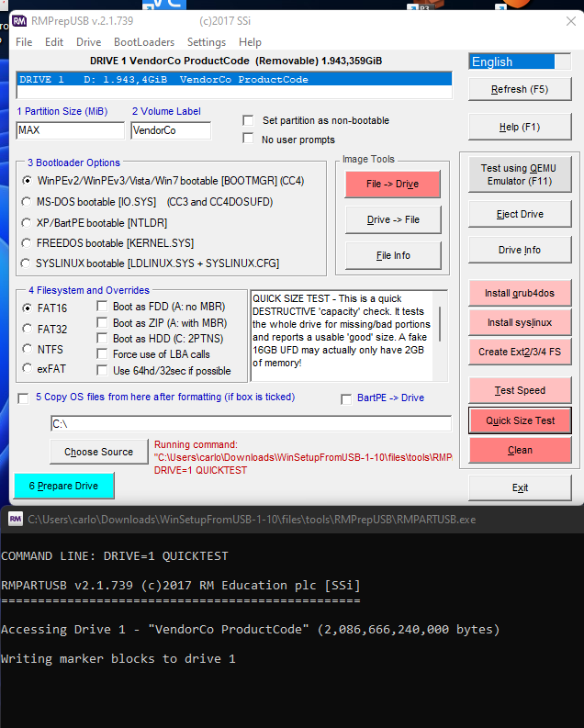
Task: Choose SYSLINUX bootable bootloader option
Action: (x=28, y=263)
